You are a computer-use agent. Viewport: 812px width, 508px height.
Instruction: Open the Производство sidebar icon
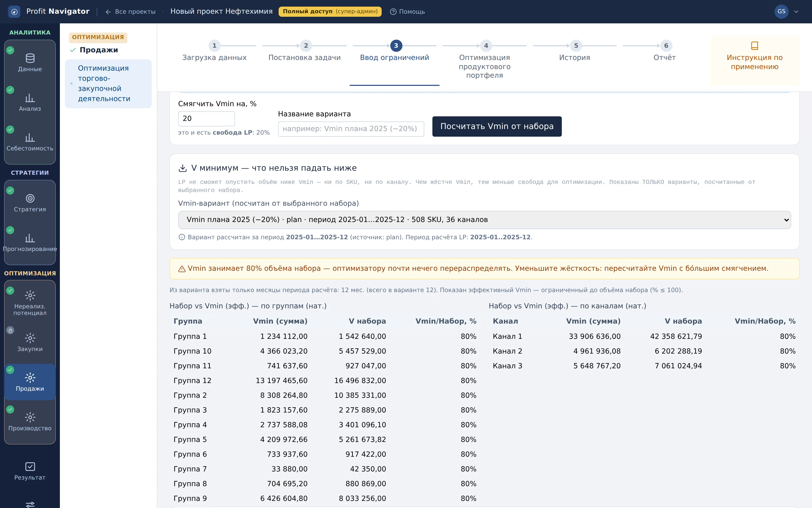coord(30,417)
